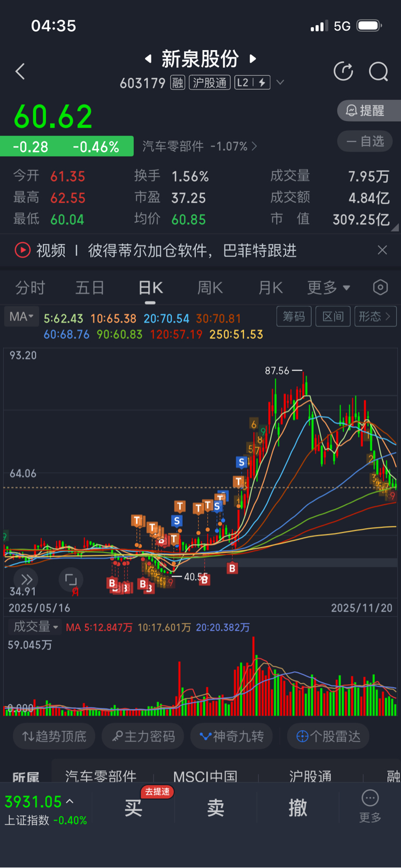Tap the 40.55 low price label

coord(196,577)
